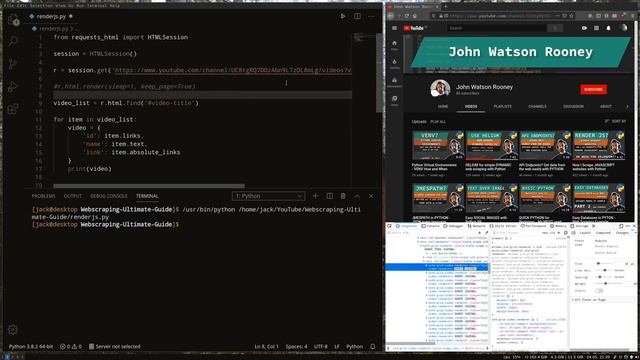Click the YouTube Create video camera icon
This screenshot has height=360, width=640.
[584, 28]
